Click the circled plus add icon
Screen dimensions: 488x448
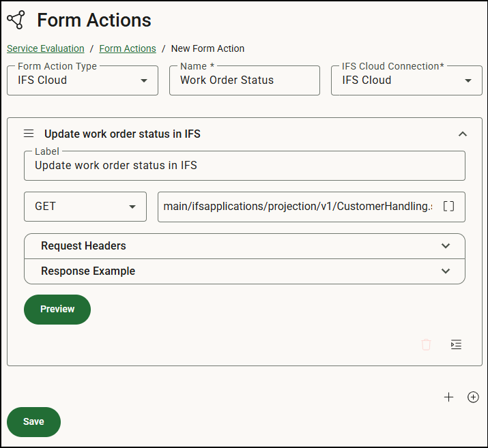pos(473,397)
